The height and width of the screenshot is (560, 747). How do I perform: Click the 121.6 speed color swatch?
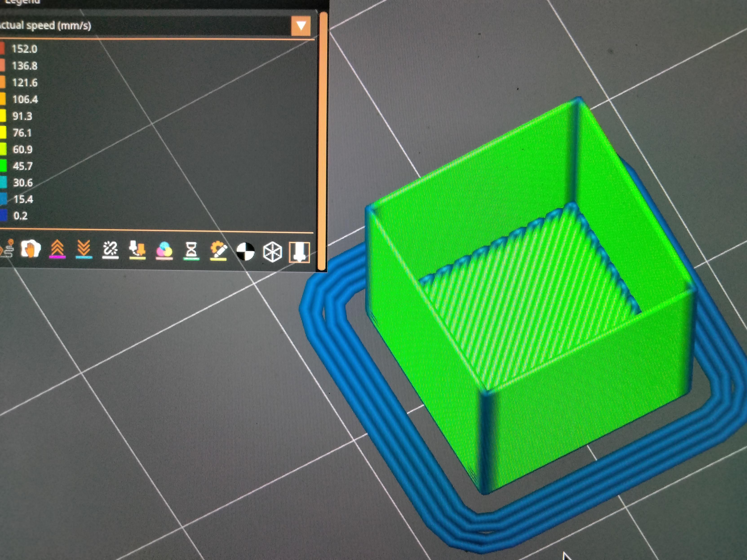tap(3, 82)
